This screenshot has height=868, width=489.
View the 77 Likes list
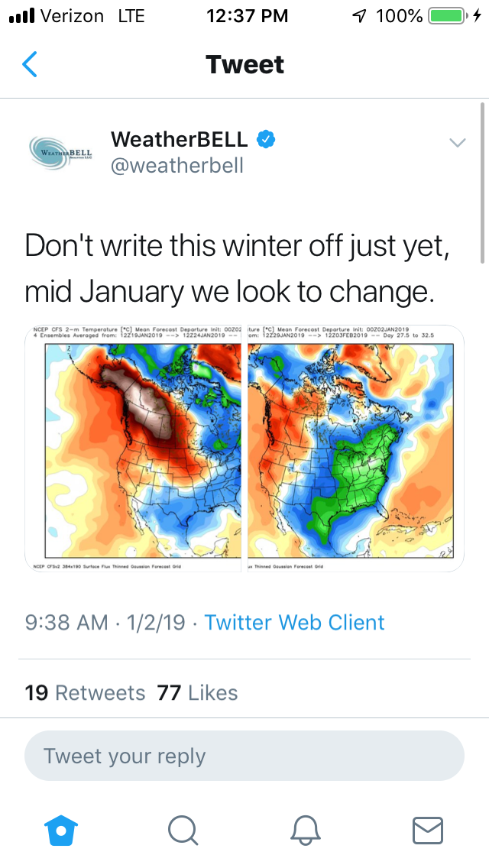click(197, 692)
